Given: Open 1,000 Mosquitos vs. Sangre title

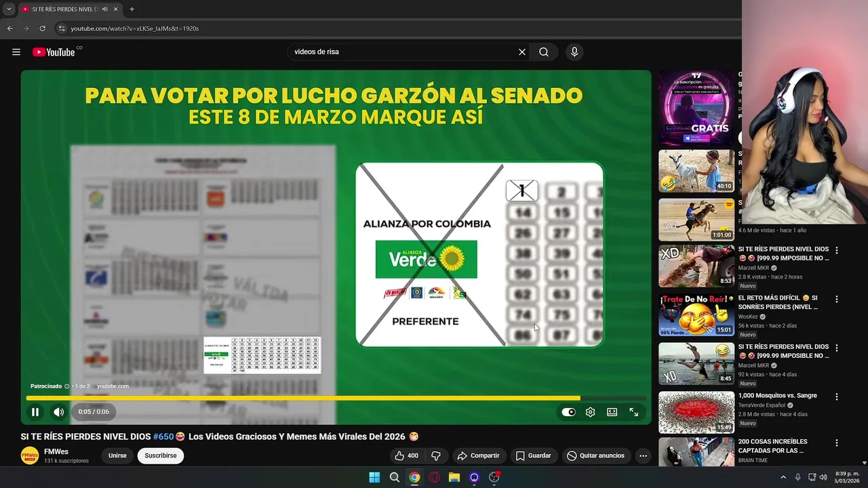Looking at the screenshot, I should coord(778,396).
